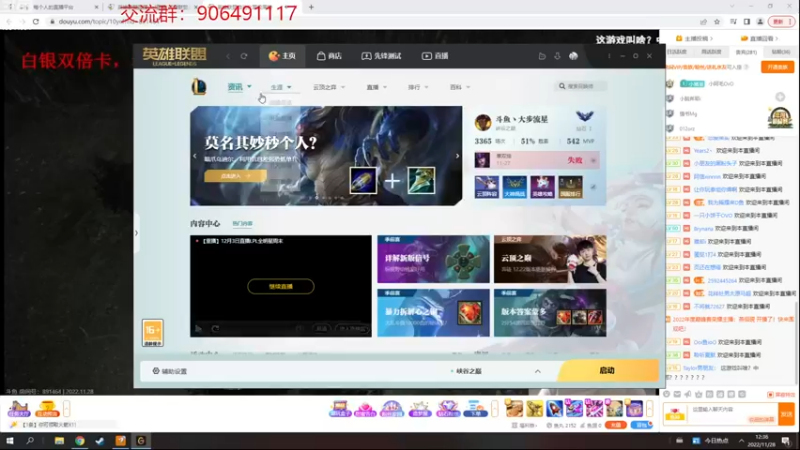Click the rocket gift icon
This screenshot has height=450, width=800.
554,408
